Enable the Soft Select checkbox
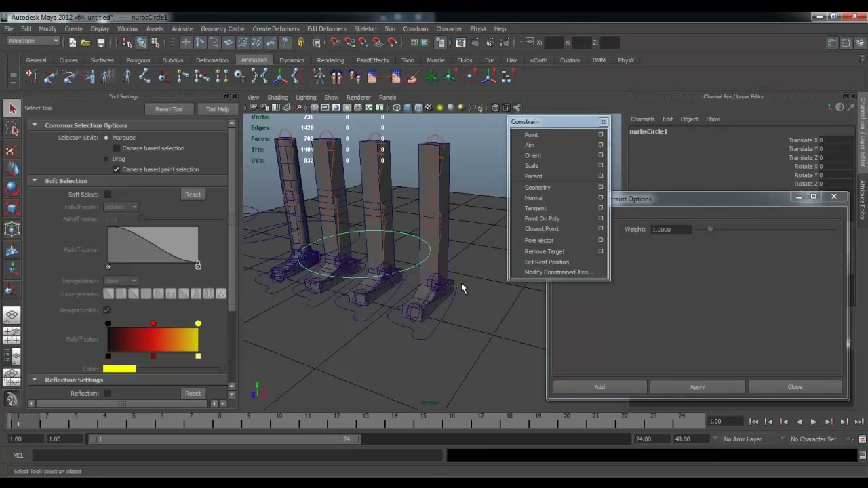The height and width of the screenshot is (488, 868). [107, 195]
